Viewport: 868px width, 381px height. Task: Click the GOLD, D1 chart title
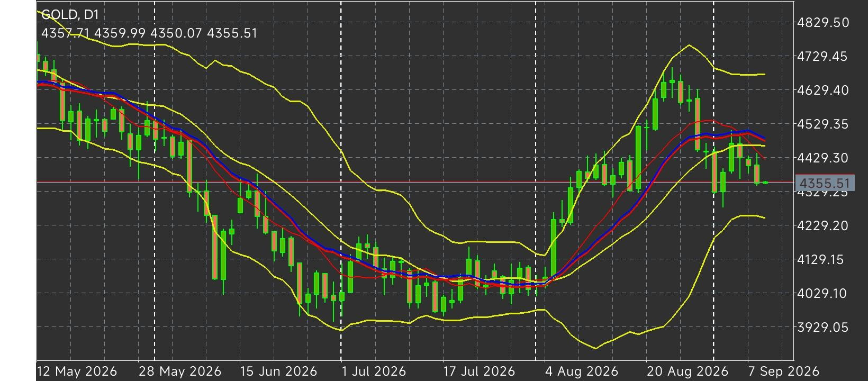tap(70, 14)
